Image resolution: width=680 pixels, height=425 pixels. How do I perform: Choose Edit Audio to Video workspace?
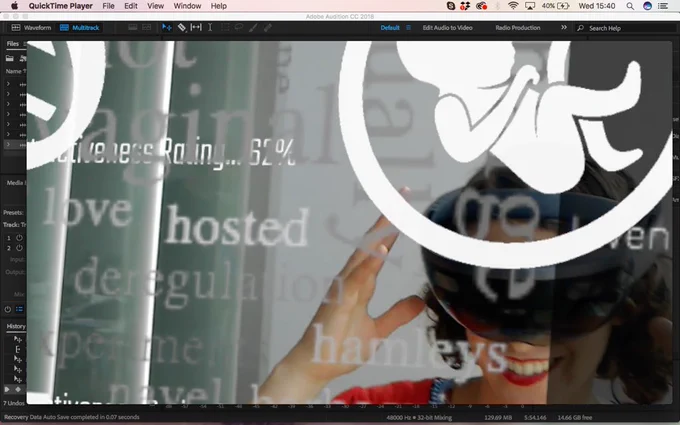click(448, 27)
